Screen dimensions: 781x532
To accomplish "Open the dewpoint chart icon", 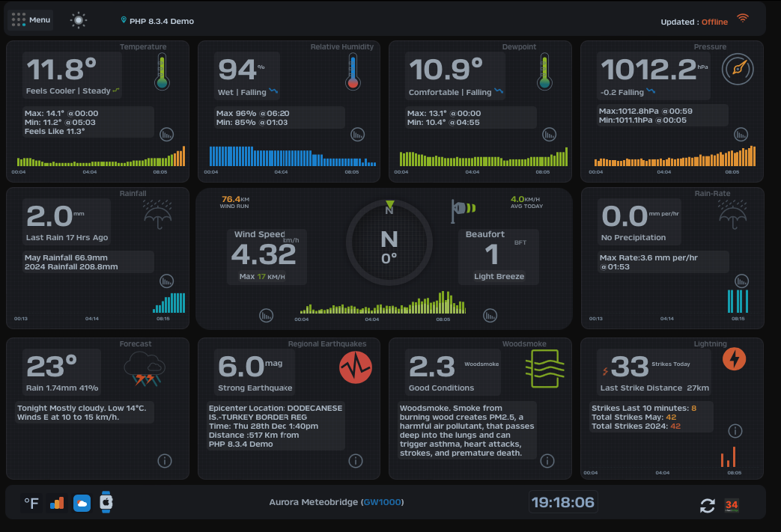I will click(x=550, y=135).
